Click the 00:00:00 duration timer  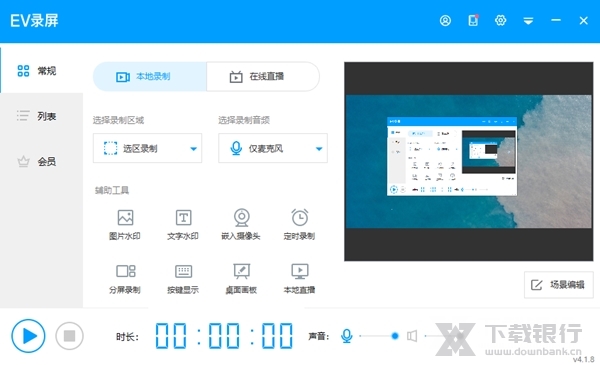224,336
